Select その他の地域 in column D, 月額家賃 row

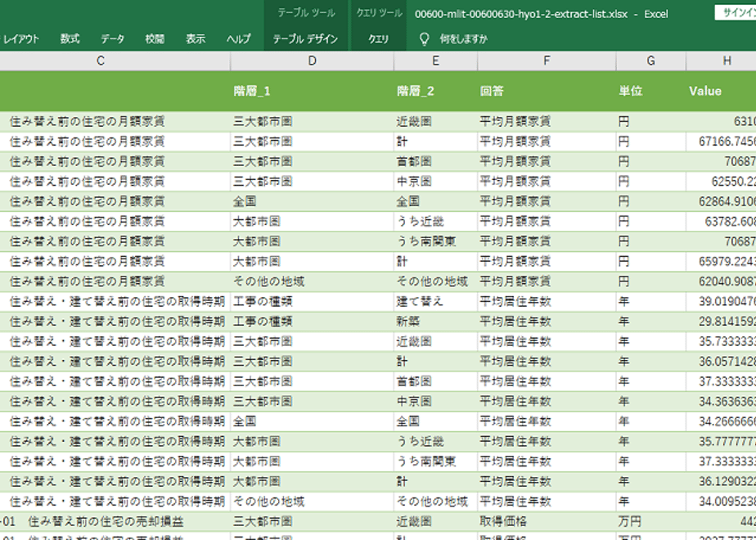[x=312, y=281]
